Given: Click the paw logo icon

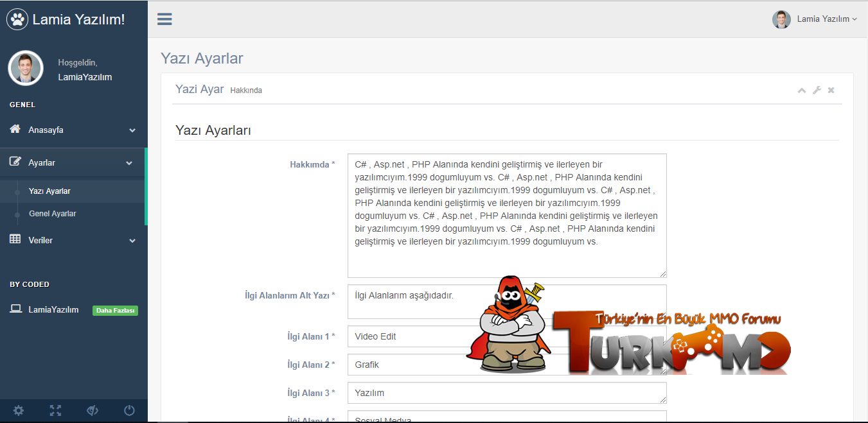Looking at the screenshot, I should point(18,19).
